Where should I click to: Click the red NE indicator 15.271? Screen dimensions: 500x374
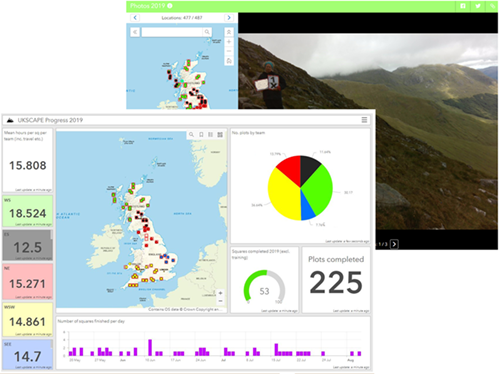pyautogui.click(x=28, y=282)
